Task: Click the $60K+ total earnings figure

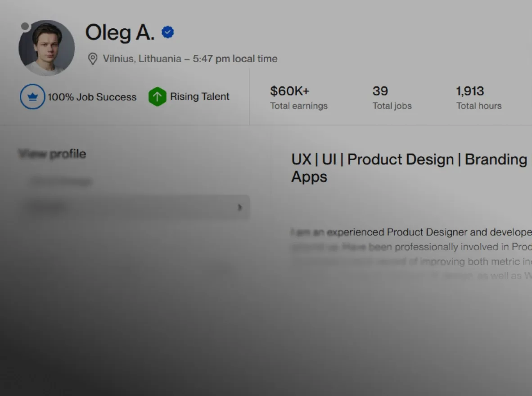Action: click(x=289, y=91)
